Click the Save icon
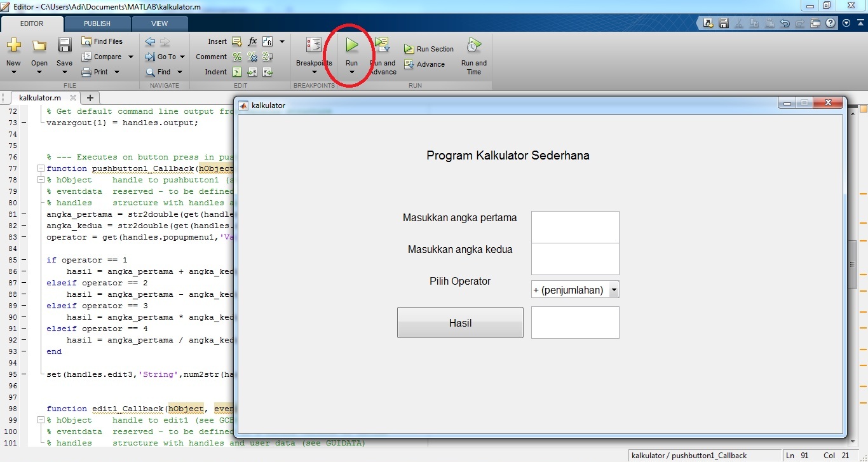 (64, 46)
